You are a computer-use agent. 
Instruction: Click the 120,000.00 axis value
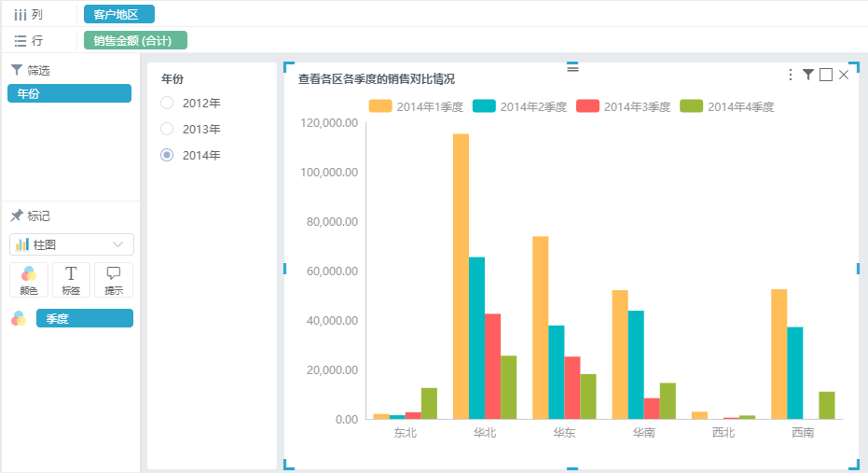tap(329, 123)
